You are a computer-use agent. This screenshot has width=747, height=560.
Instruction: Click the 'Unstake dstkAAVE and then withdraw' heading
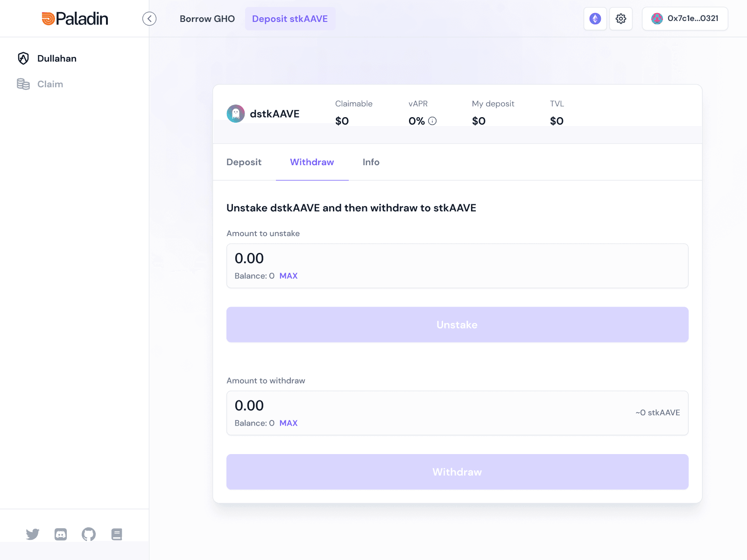tap(352, 208)
